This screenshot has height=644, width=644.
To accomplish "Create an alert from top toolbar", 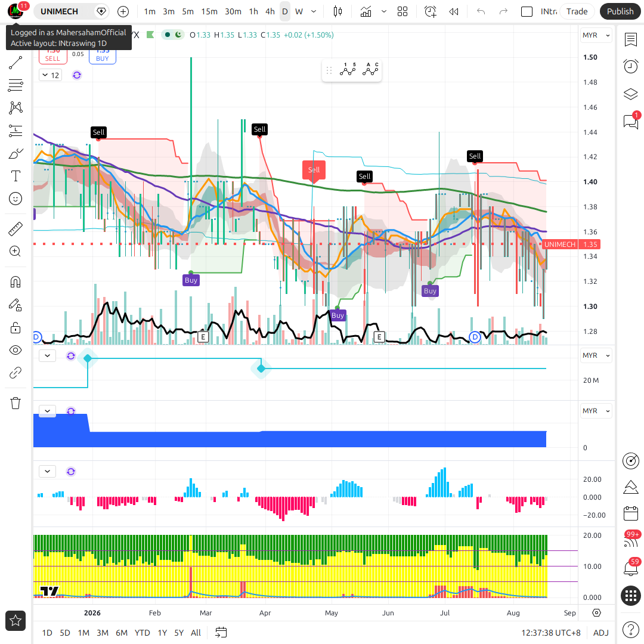I will pos(430,11).
